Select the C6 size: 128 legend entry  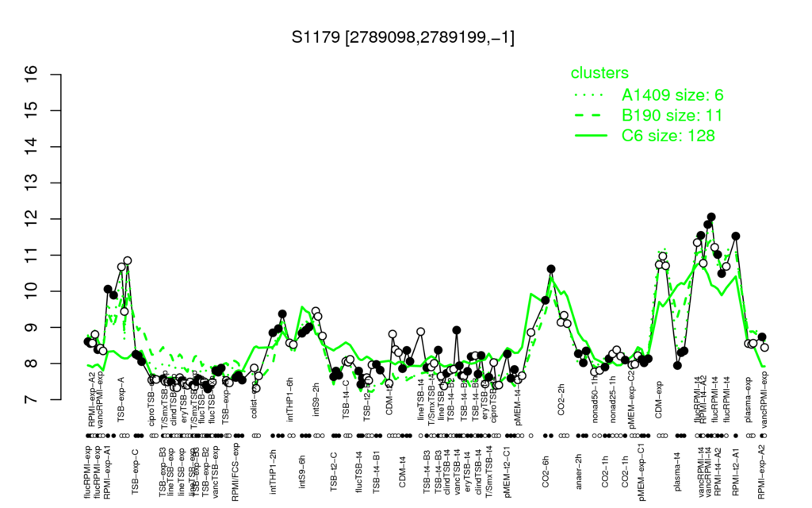pyautogui.click(x=668, y=136)
